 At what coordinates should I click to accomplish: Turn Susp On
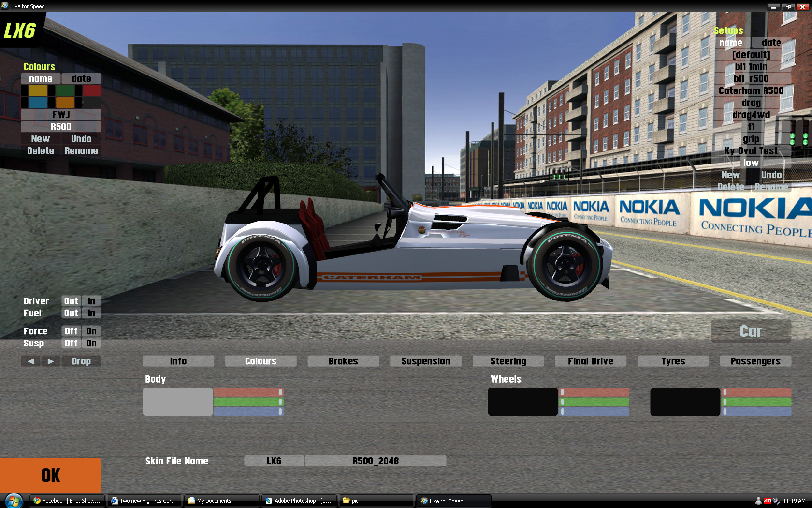[91, 343]
